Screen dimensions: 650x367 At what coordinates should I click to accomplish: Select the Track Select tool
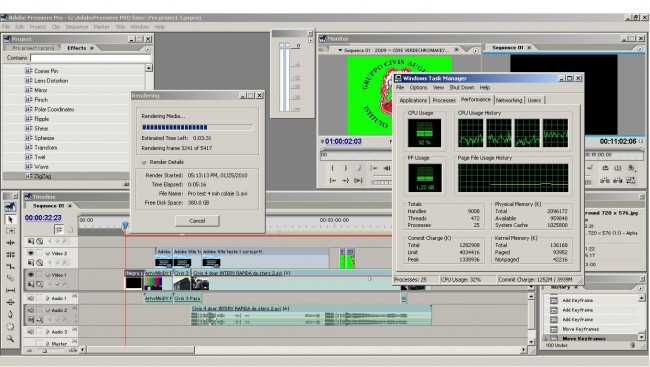10,231
